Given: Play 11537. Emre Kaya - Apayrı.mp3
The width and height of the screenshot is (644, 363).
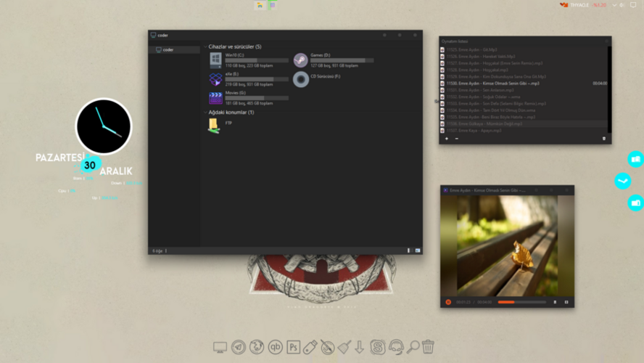Looking at the screenshot, I should 524,131.
